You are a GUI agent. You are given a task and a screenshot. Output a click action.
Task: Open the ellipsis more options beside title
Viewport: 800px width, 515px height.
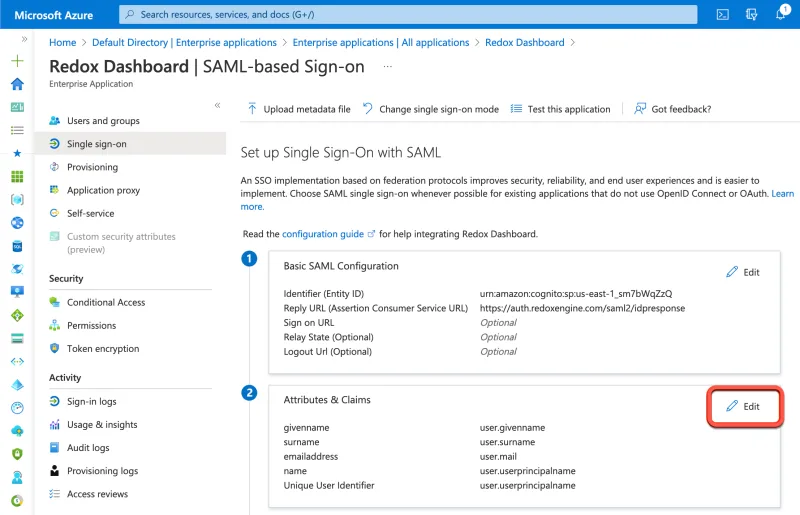[388, 66]
